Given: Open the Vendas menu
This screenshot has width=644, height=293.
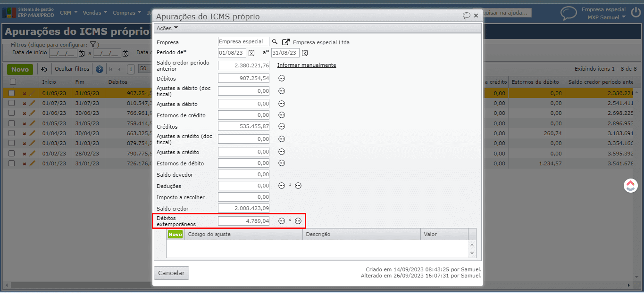Looking at the screenshot, I should coord(95,13).
